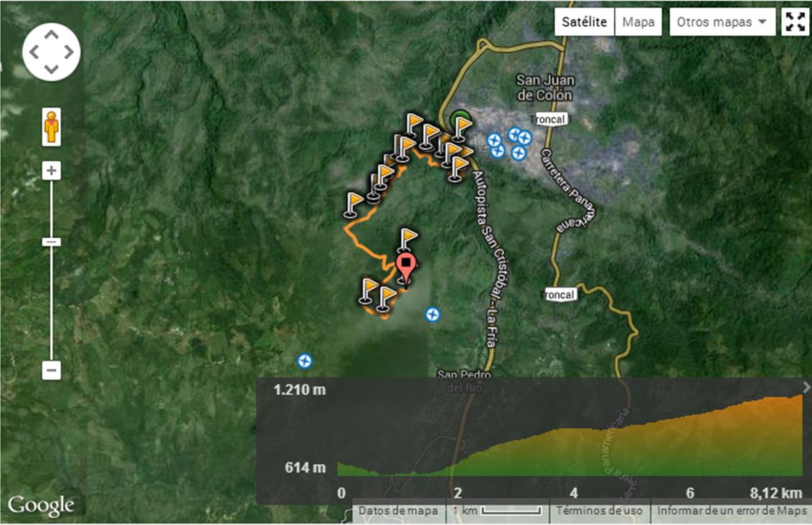Viewport: 812px width, 525px height.
Task: Click the blue waypoint icon at far southwest
Action: 304,361
